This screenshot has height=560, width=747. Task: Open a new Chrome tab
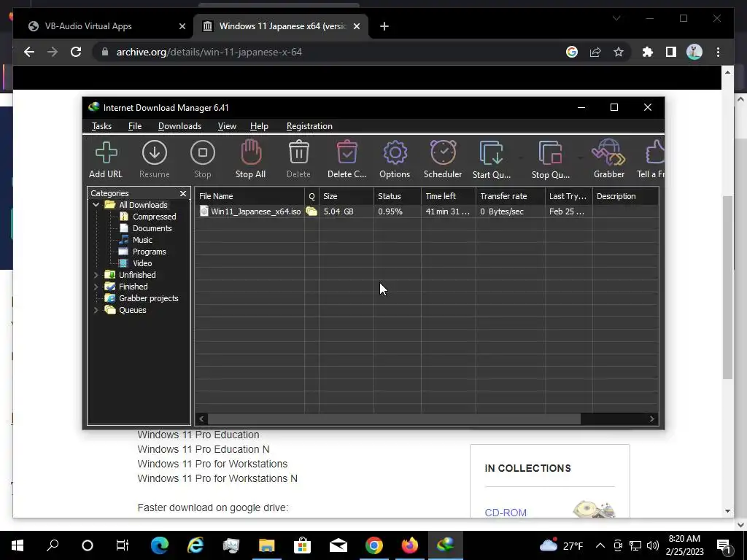click(x=384, y=26)
